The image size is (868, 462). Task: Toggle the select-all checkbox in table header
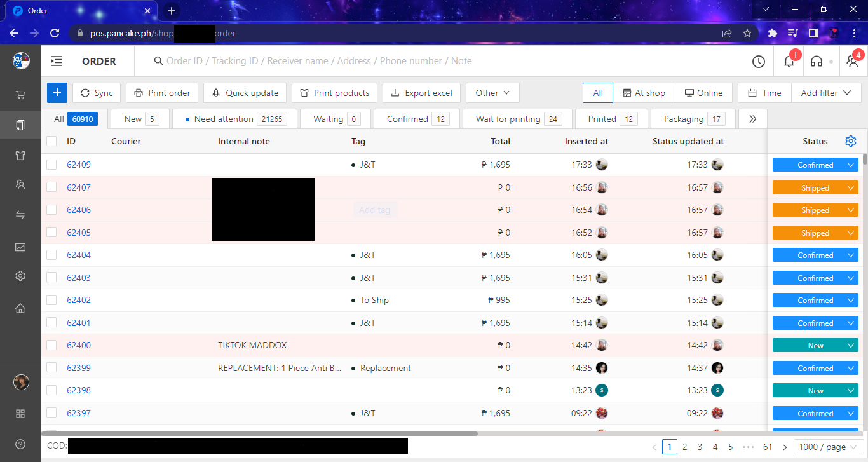51,141
